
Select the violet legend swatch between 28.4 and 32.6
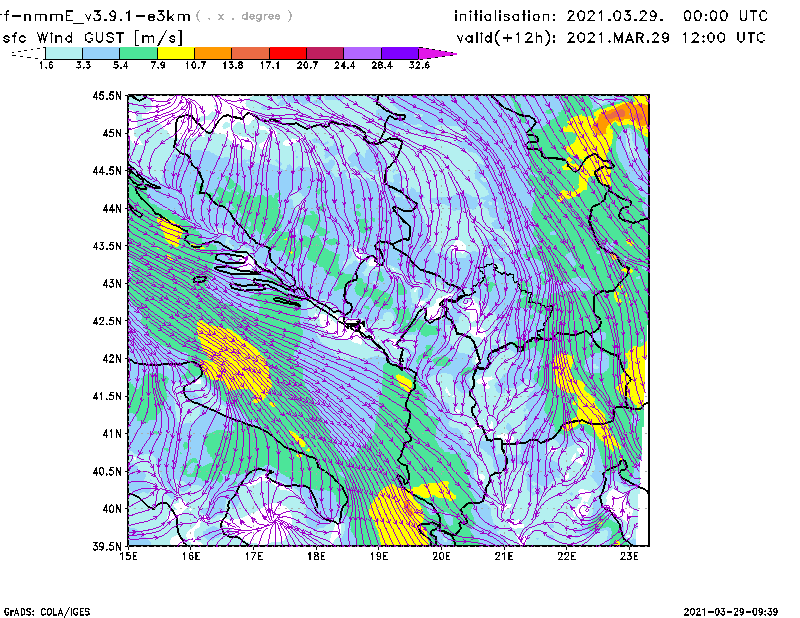coord(400,53)
